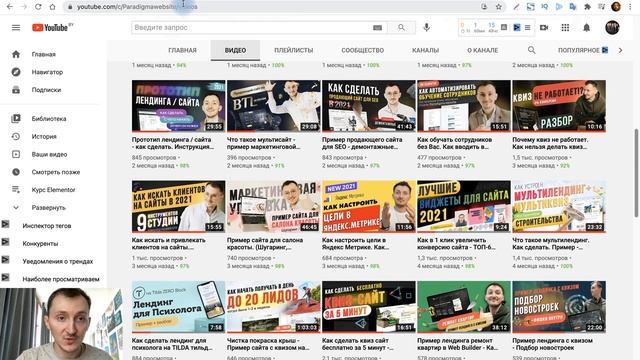Open the О КАНАЛЕ tab

(x=482, y=50)
